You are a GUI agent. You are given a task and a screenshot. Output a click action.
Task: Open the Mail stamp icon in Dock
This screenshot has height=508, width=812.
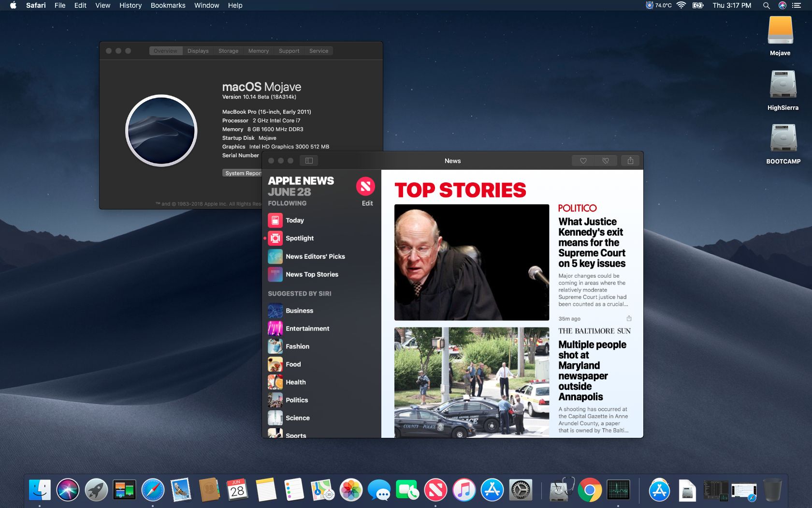(181, 490)
